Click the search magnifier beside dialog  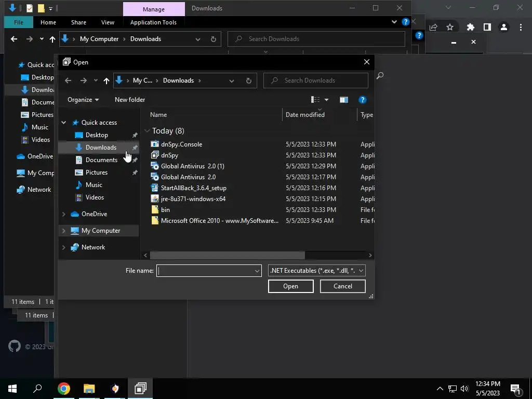click(x=380, y=75)
